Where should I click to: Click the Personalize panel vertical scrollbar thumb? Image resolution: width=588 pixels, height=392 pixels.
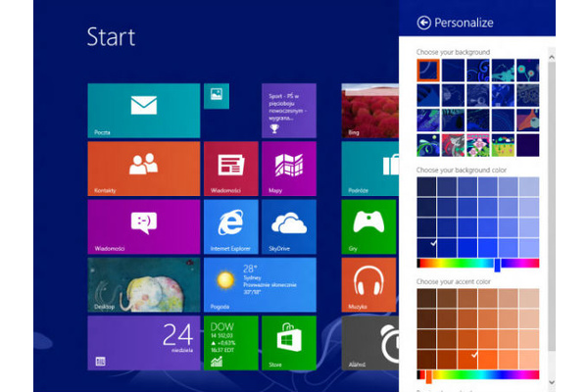551,207
